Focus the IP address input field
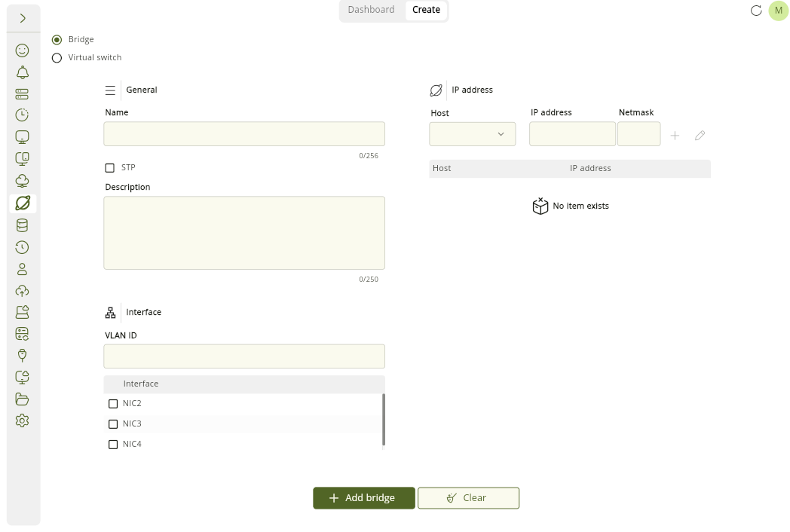 point(572,134)
